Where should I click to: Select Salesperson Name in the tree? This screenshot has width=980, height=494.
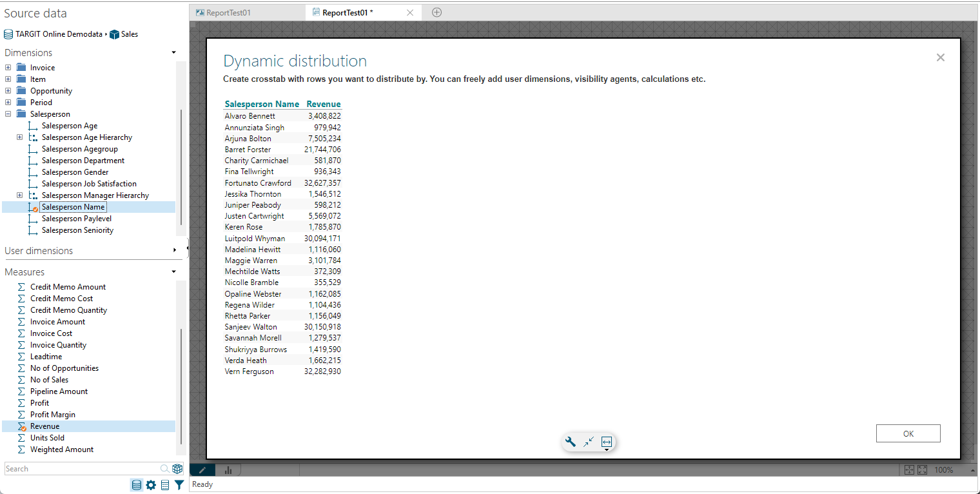click(73, 207)
